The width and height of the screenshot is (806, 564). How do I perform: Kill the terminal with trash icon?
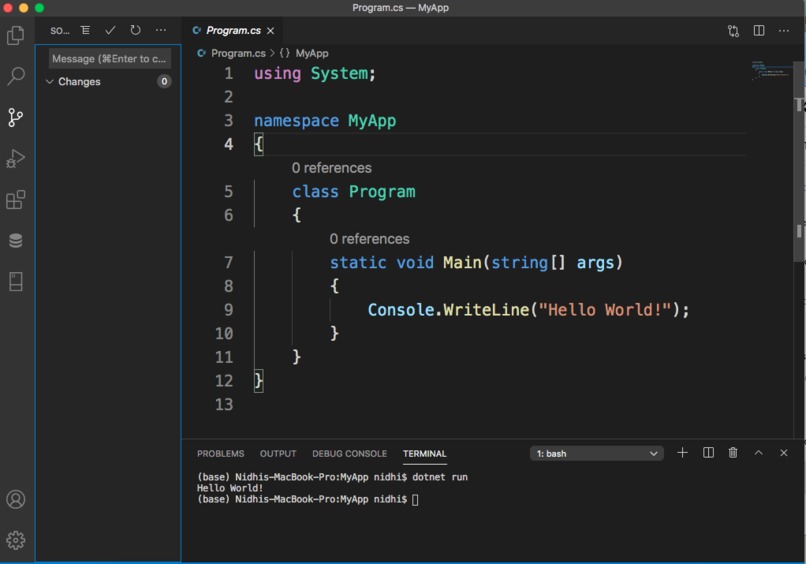pyautogui.click(x=733, y=452)
